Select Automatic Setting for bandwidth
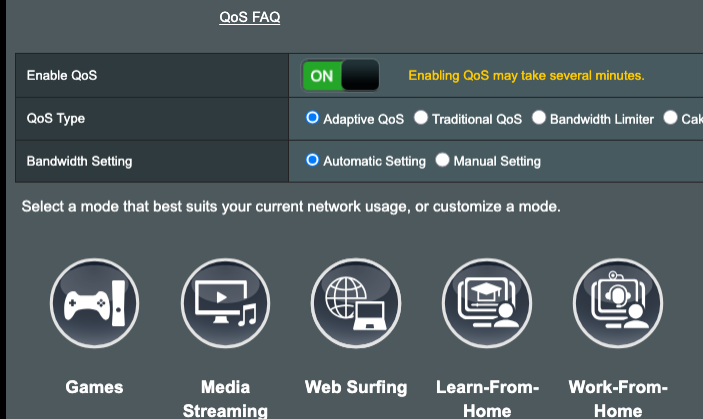The height and width of the screenshot is (419, 703). pyautogui.click(x=313, y=160)
